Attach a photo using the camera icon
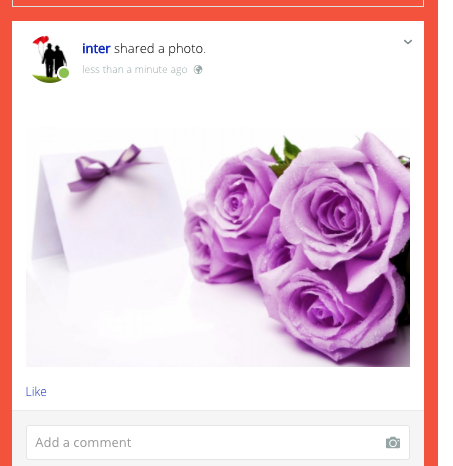This screenshot has height=466, width=453. pyautogui.click(x=393, y=443)
